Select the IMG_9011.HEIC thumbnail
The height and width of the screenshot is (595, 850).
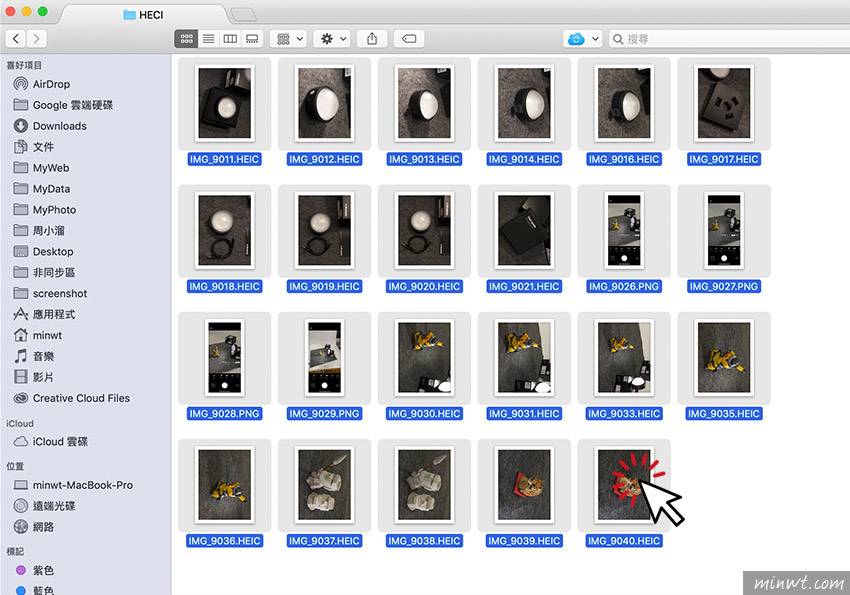tap(224, 103)
